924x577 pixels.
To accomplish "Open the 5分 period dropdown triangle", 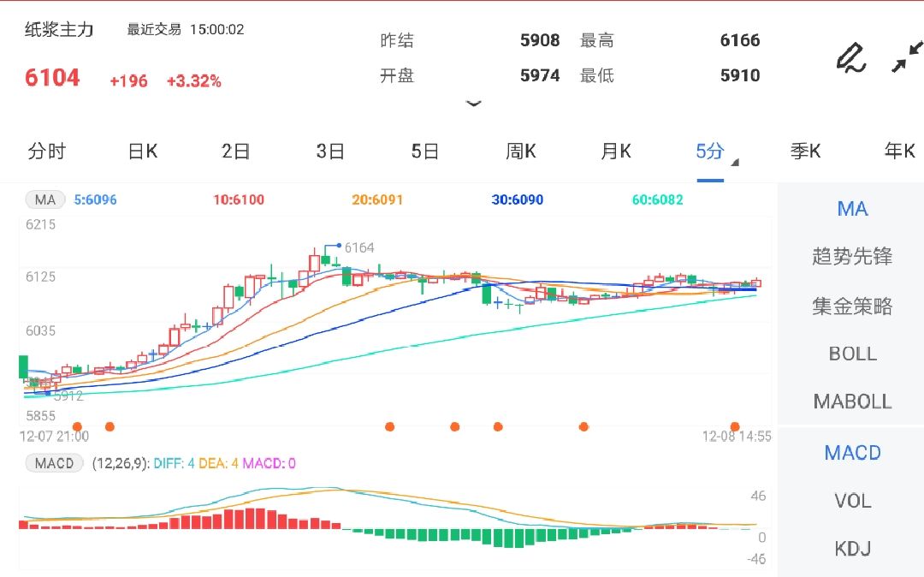I will point(735,162).
